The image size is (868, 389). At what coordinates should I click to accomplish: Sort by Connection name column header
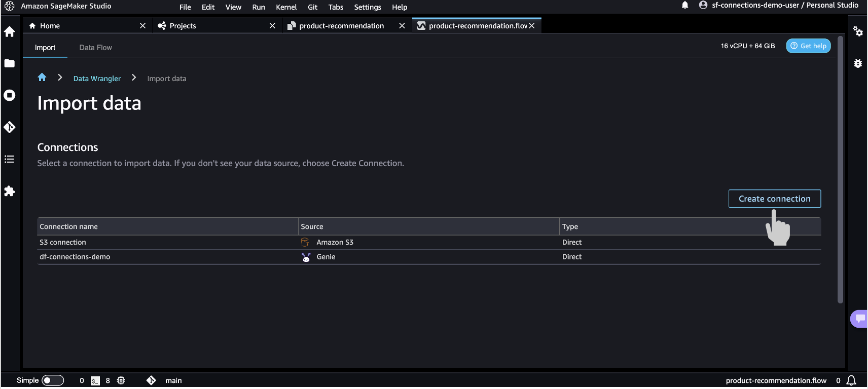click(168, 226)
